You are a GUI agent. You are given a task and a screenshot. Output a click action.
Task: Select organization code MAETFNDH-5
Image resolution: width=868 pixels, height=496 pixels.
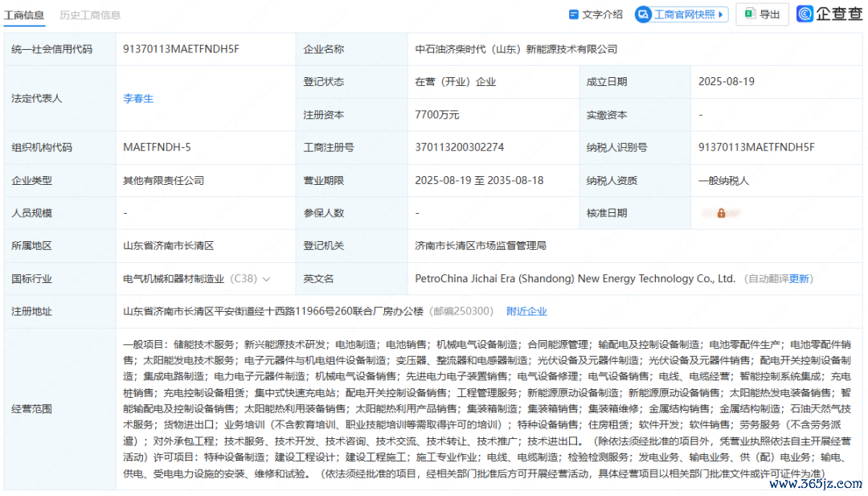[157, 148]
